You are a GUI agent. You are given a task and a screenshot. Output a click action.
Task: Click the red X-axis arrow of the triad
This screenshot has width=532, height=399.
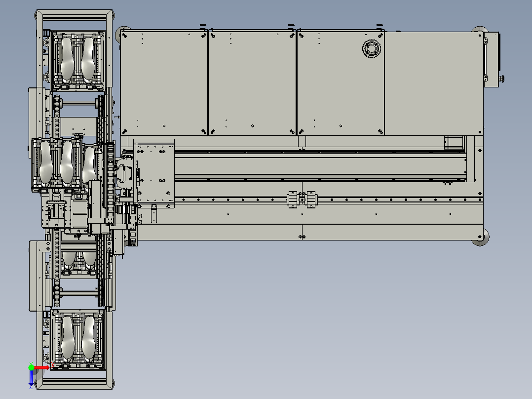pyautogui.click(x=42, y=368)
